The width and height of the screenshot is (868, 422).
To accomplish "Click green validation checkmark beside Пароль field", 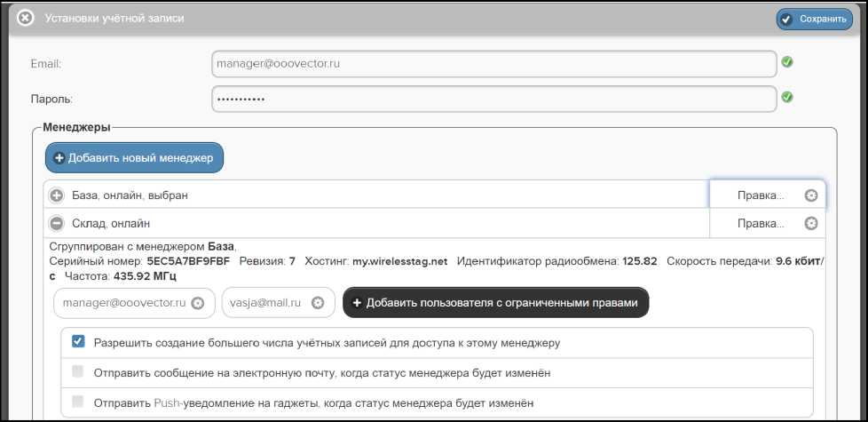I will pos(787,98).
